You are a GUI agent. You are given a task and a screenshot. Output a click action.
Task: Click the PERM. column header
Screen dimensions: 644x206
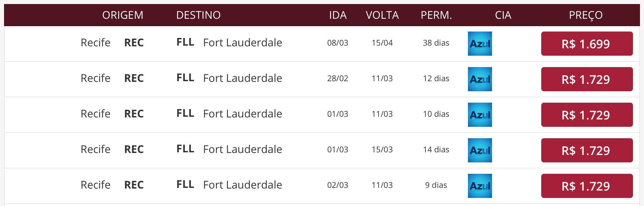pyautogui.click(x=436, y=15)
